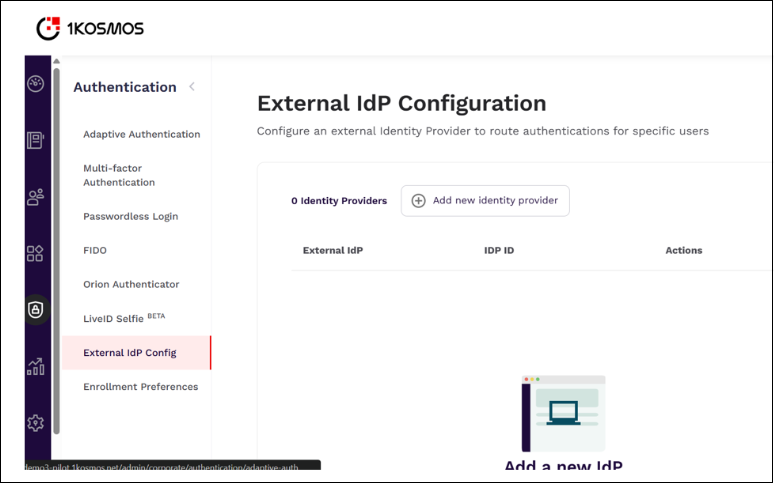This screenshot has height=483, width=774.
Task: Collapse the Authentication panel chevron
Action: 192,87
